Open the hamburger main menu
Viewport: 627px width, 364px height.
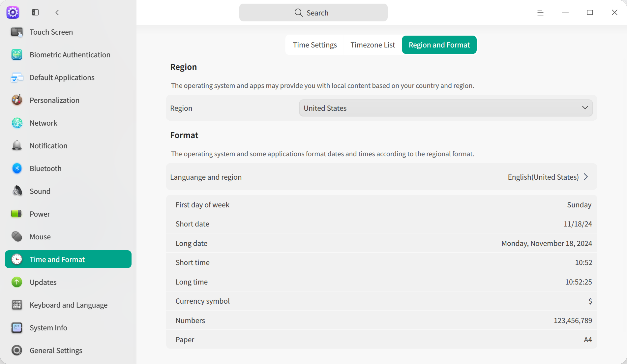click(540, 13)
